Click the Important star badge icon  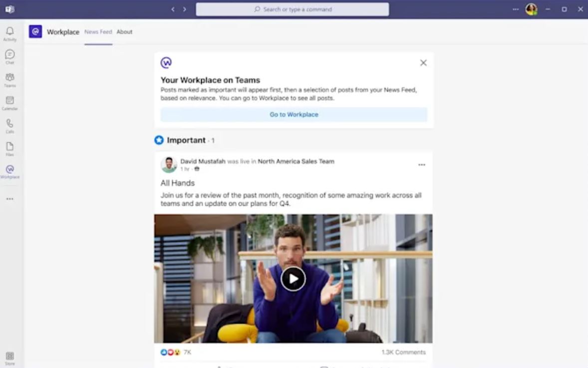pyautogui.click(x=159, y=140)
